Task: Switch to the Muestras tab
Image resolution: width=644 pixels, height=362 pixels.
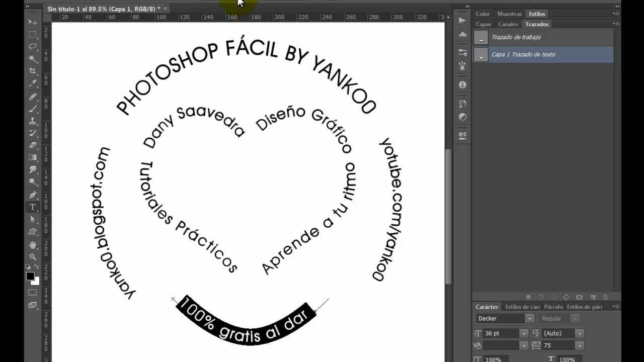Action: pos(509,14)
